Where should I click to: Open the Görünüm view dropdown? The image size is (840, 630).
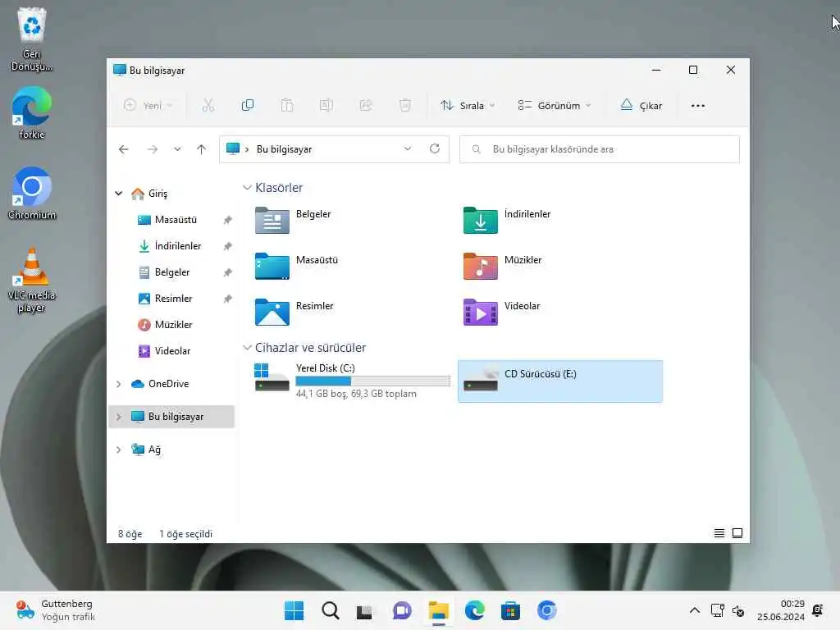pos(555,106)
